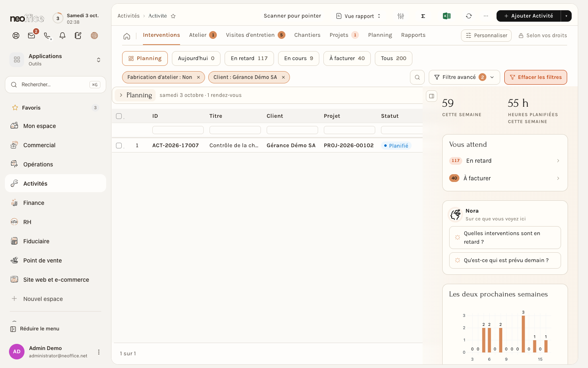Open Site web et e-commerce
Screen dimensions: 588x368
56,280
